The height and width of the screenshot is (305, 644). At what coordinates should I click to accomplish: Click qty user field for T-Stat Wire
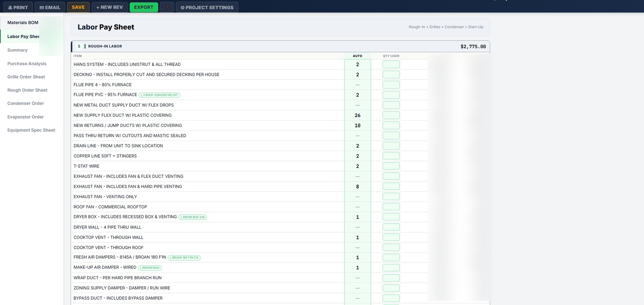tap(391, 166)
